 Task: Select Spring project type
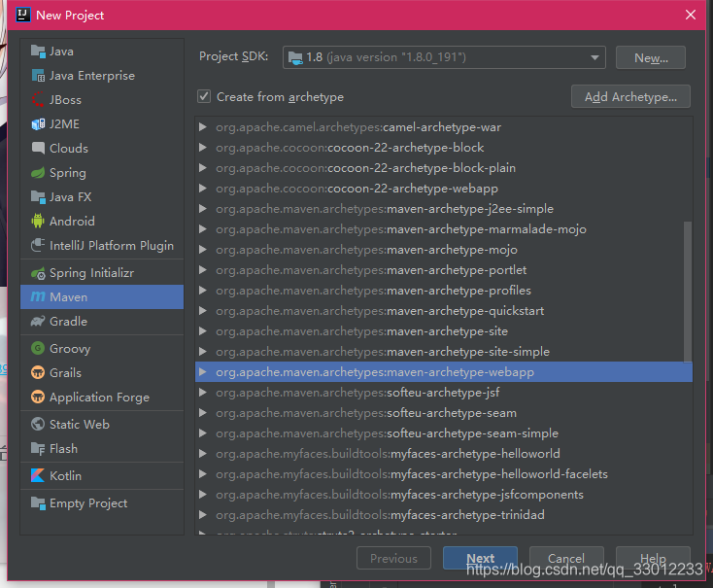click(x=102, y=173)
